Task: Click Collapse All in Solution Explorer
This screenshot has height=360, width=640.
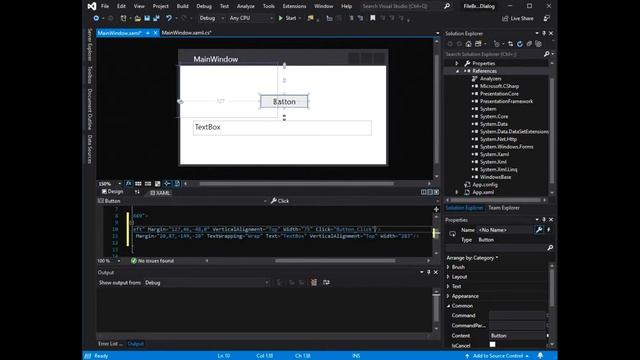Action: 529,44
